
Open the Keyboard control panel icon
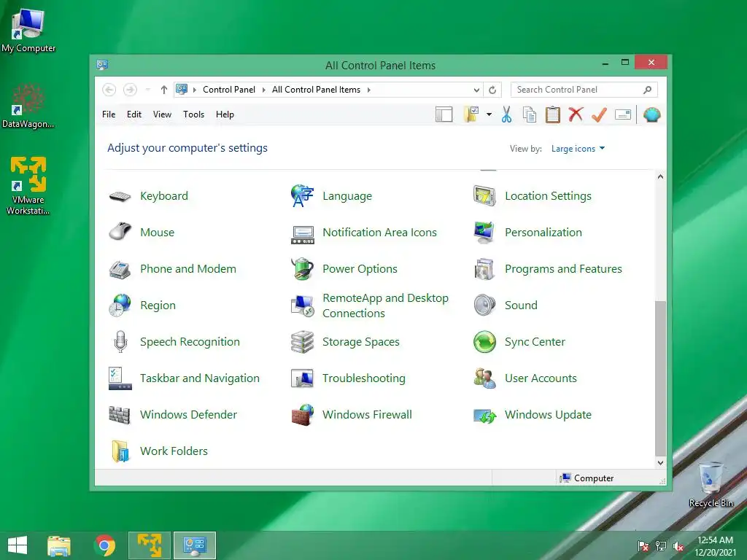[x=120, y=196]
